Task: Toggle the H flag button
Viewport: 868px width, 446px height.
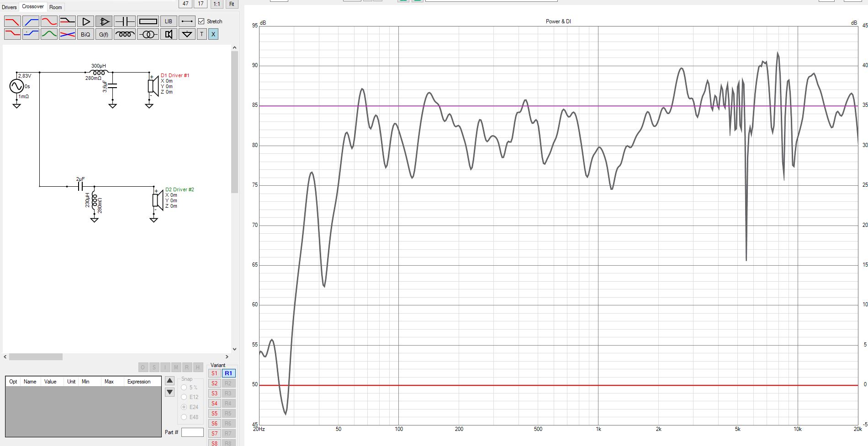Action: tap(198, 367)
